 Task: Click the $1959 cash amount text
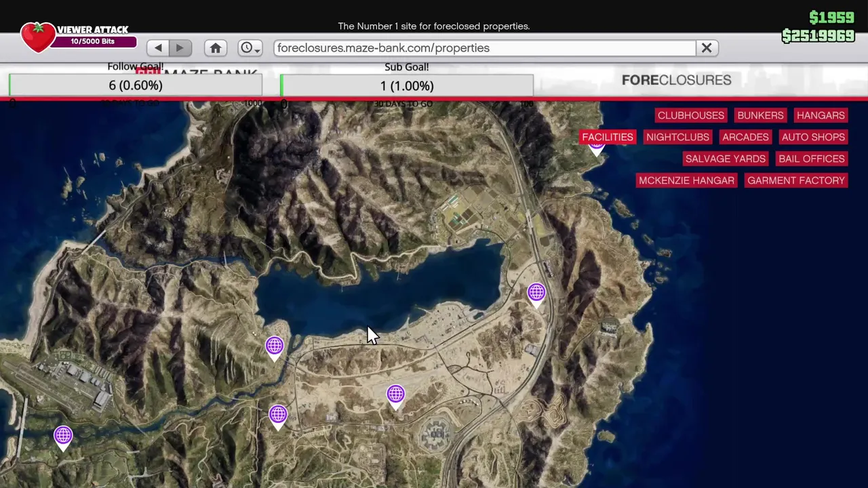(831, 18)
